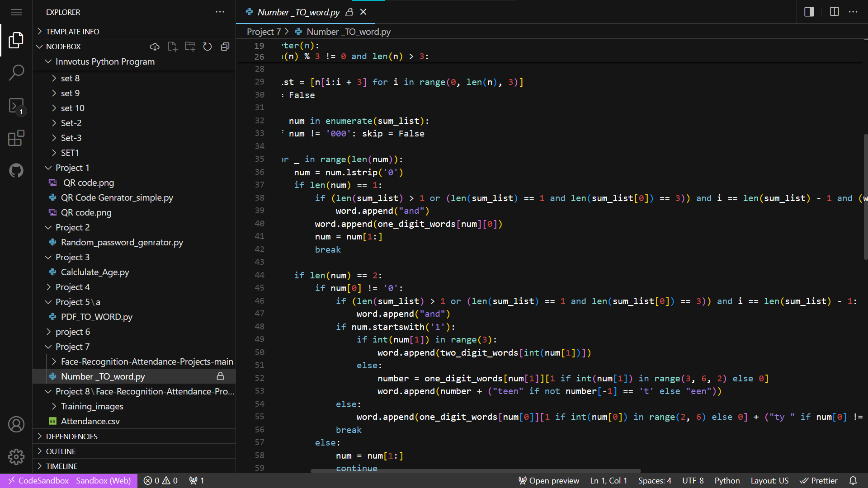Open the Accounts icon
The image size is (868, 488).
coord(16,424)
